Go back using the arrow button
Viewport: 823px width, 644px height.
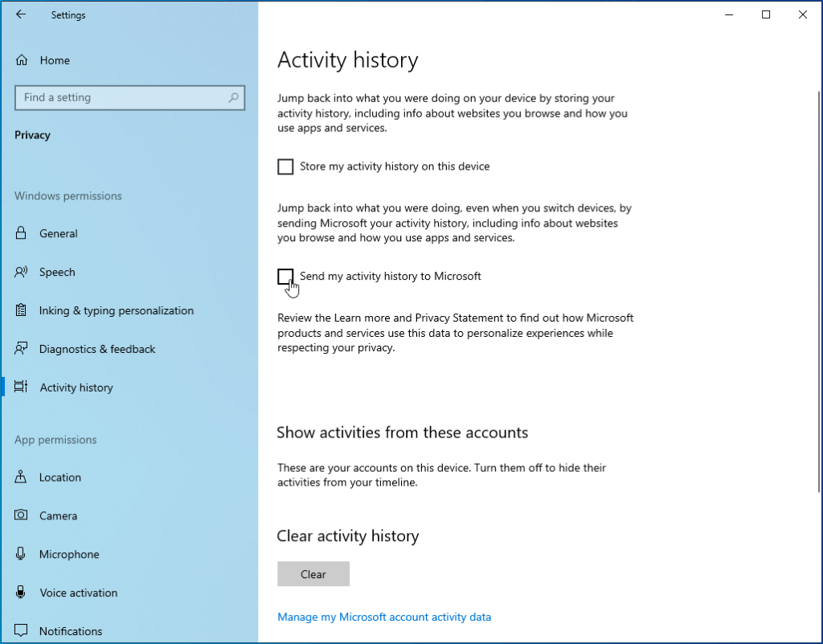[x=21, y=14]
